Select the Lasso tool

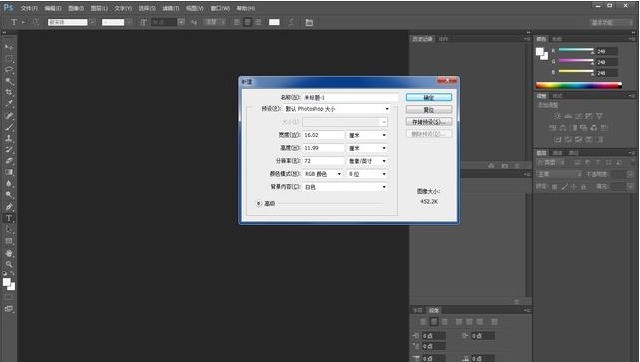click(9, 70)
